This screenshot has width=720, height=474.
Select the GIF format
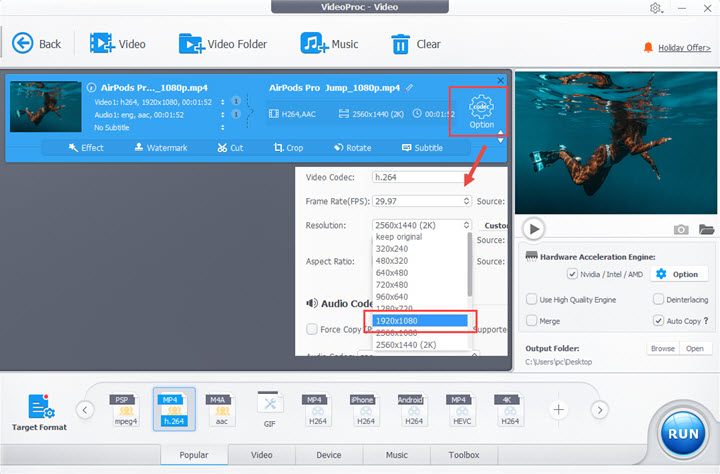tap(270, 410)
